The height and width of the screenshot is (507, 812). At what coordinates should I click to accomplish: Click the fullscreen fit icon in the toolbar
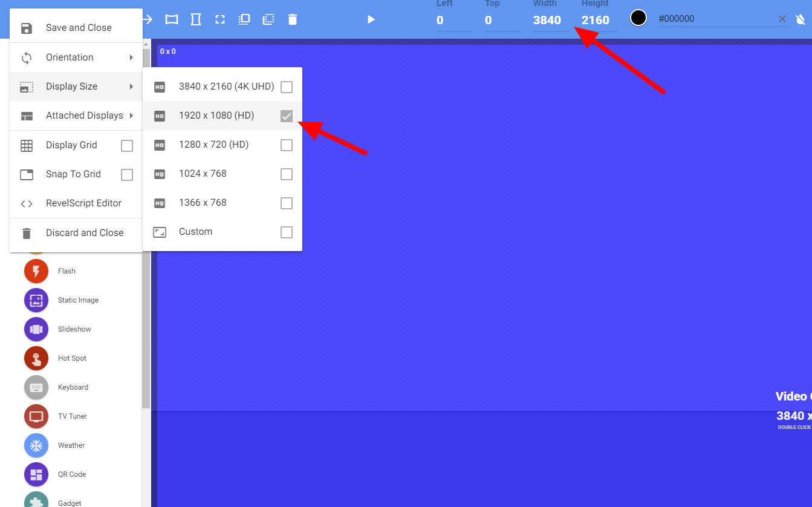point(219,19)
